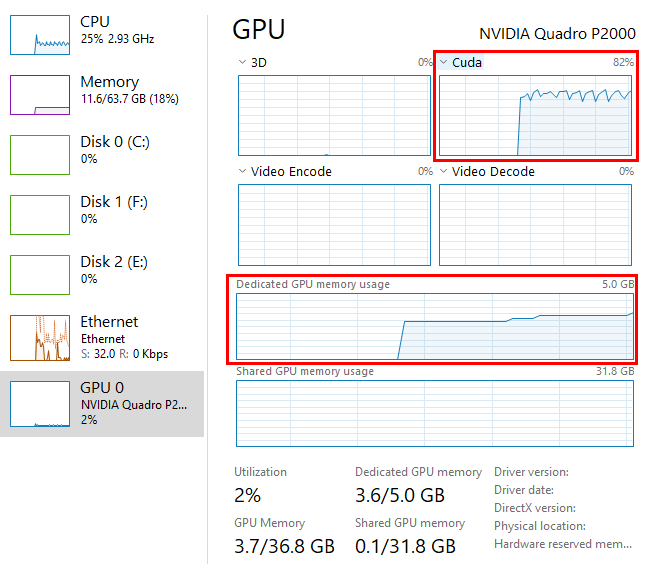Click the Dedicated GPU memory usage graph

(x=435, y=326)
